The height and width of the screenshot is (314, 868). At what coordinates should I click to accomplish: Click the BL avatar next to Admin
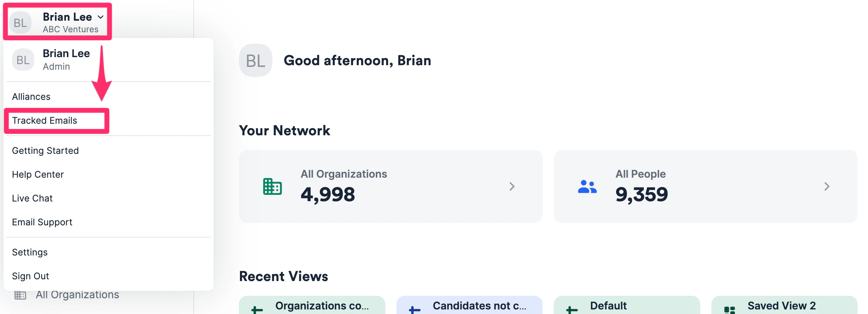[x=23, y=60]
